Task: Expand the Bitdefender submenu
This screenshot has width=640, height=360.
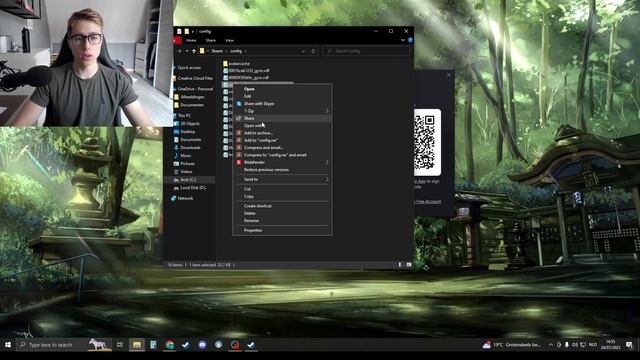Action: pyautogui.click(x=282, y=162)
